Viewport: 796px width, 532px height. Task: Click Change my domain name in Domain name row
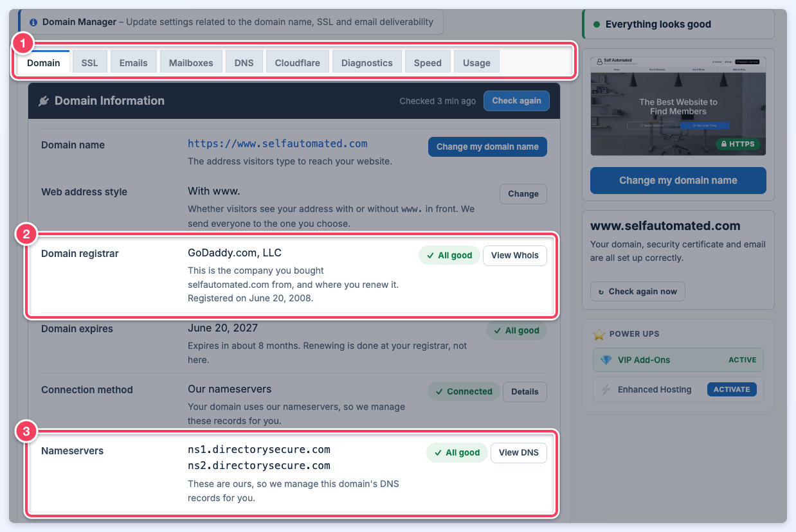click(487, 146)
